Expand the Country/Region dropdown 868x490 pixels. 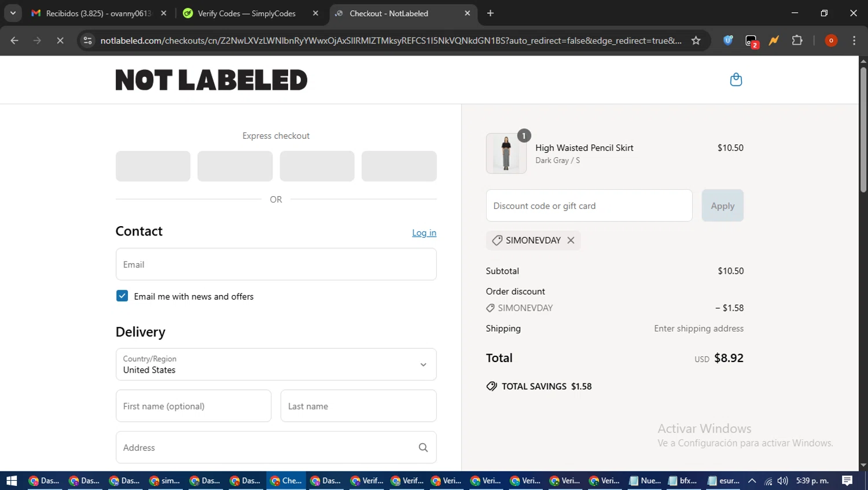(x=276, y=364)
